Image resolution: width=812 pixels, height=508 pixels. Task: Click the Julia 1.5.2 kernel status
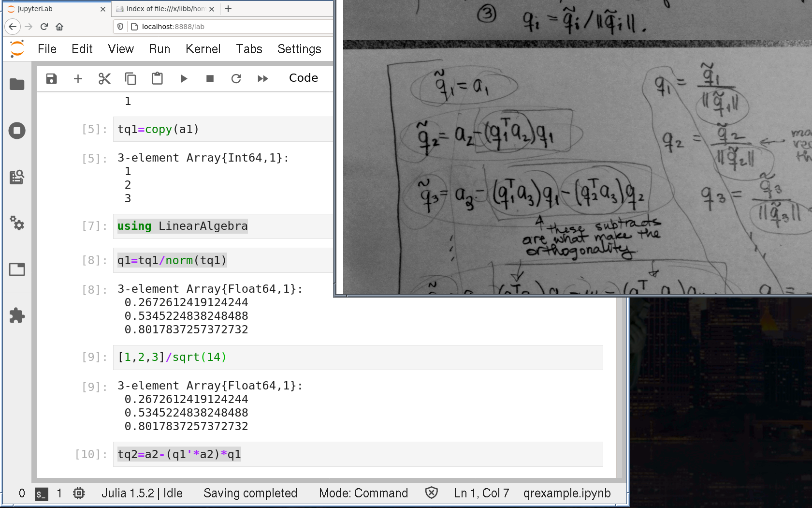click(142, 493)
